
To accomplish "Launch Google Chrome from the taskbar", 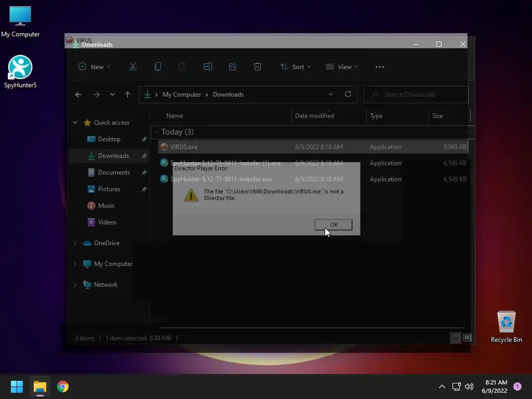I will [x=63, y=387].
